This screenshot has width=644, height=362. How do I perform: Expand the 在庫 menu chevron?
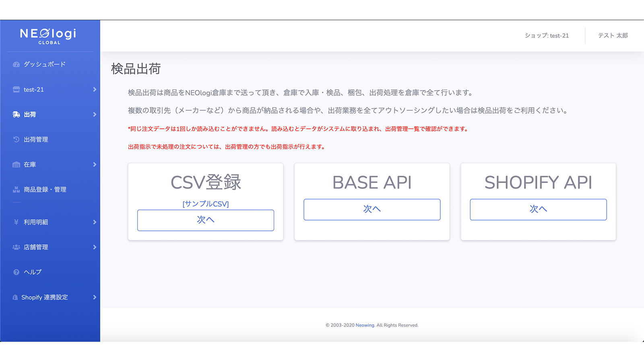95,164
